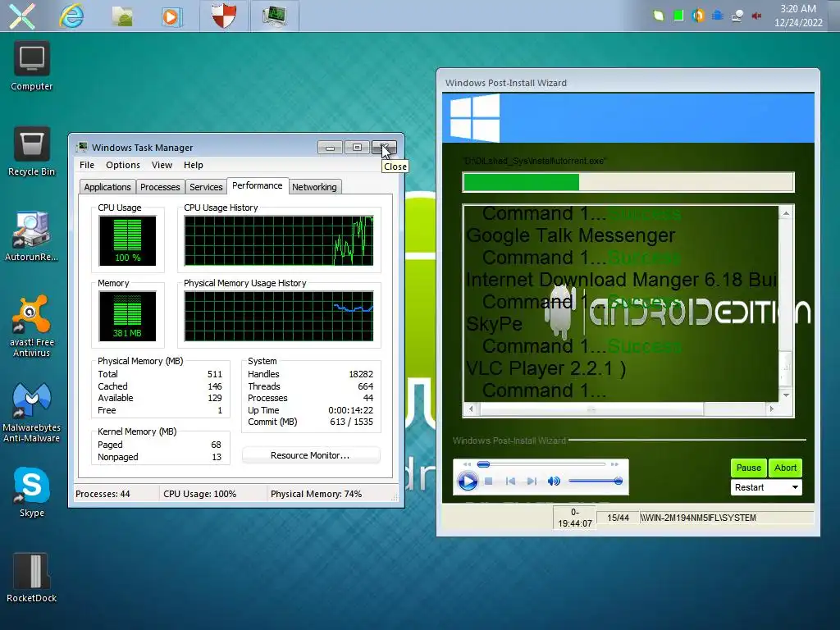
Task: Click the red shield icon in top bar
Action: pos(223,16)
